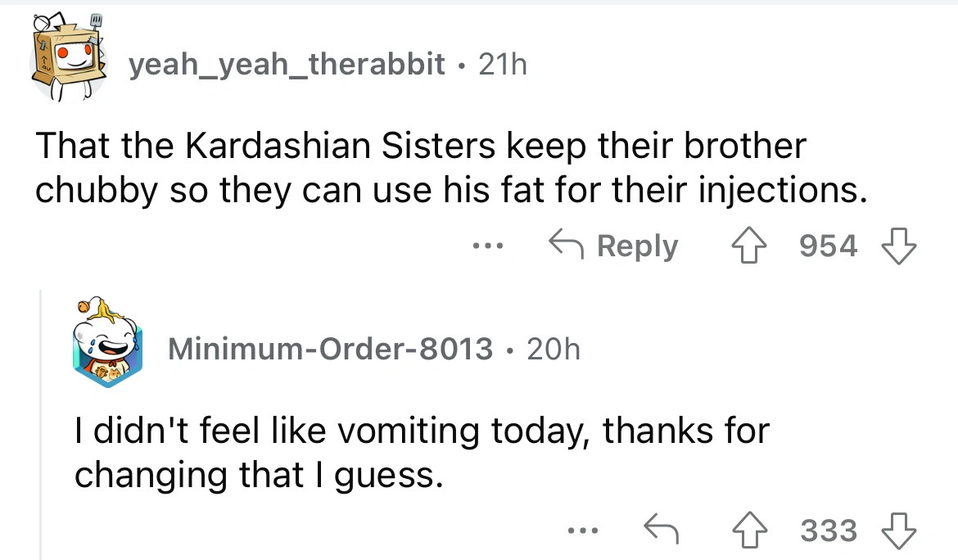The image size is (958, 560).
Task: Collapse the thread using the vertical line
Action: pyautogui.click(x=40, y=426)
